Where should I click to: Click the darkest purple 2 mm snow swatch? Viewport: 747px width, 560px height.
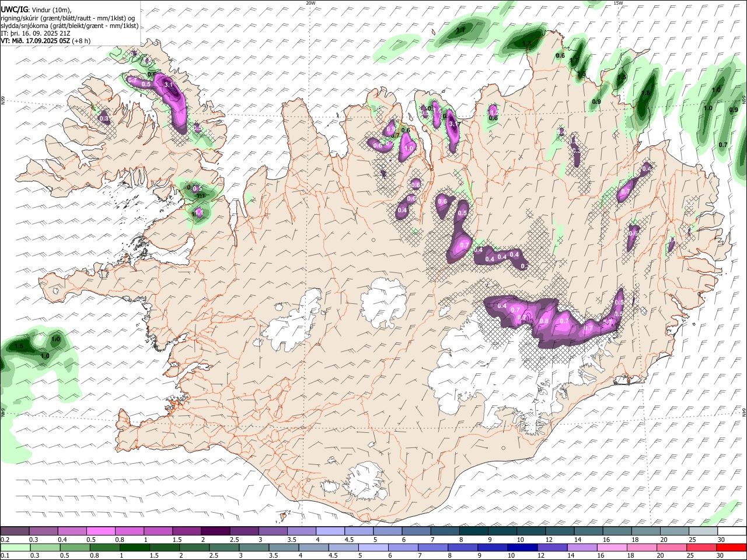click(x=215, y=531)
